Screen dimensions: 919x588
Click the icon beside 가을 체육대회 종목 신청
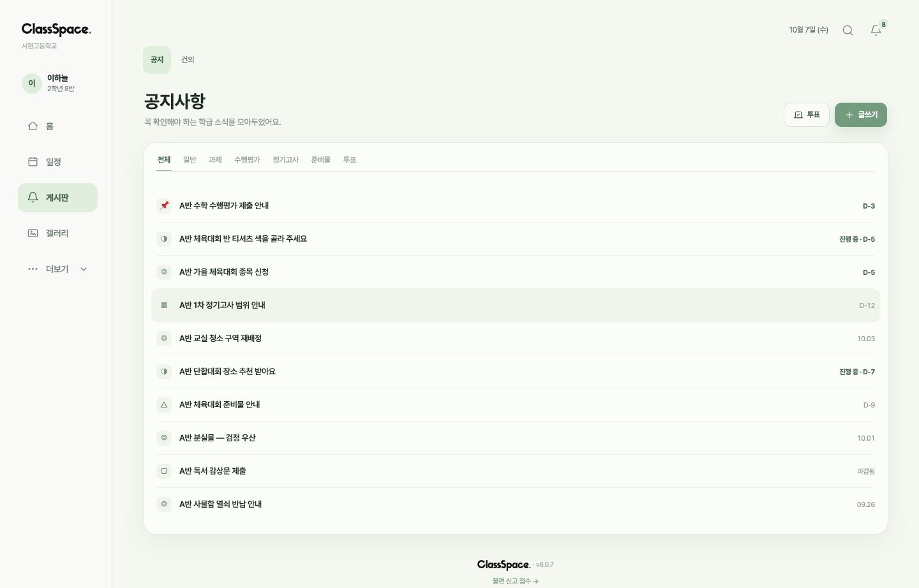pyautogui.click(x=164, y=272)
